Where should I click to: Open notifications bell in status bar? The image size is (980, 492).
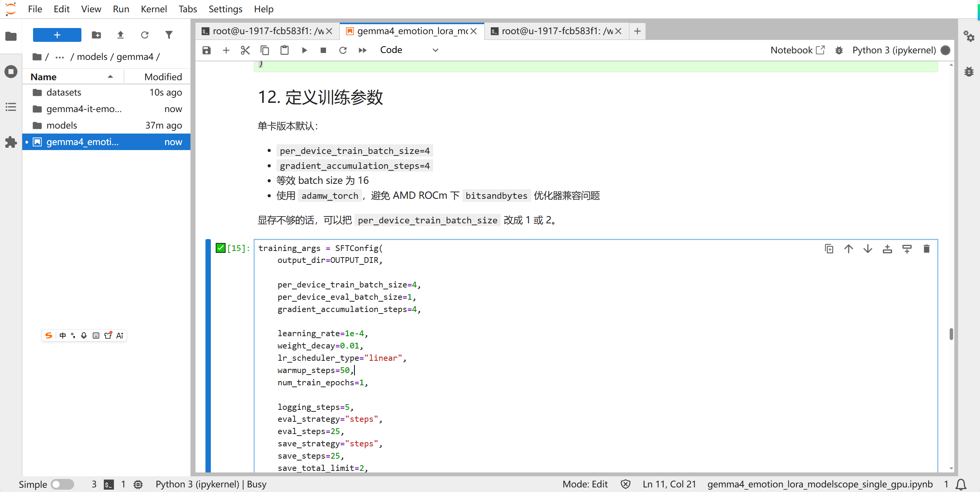(x=961, y=484)
